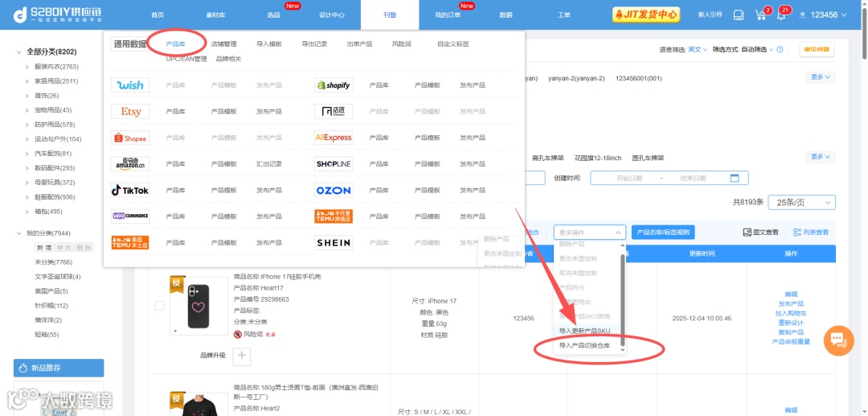Open the notification bell icon
This screenshot has height=416, width=868.
(781, 15)
